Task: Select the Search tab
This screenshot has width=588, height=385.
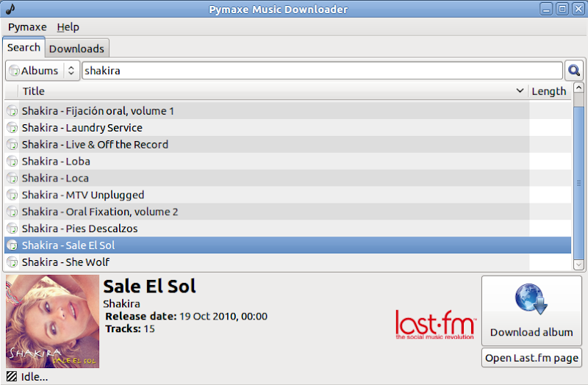Action: pos(24,48)
